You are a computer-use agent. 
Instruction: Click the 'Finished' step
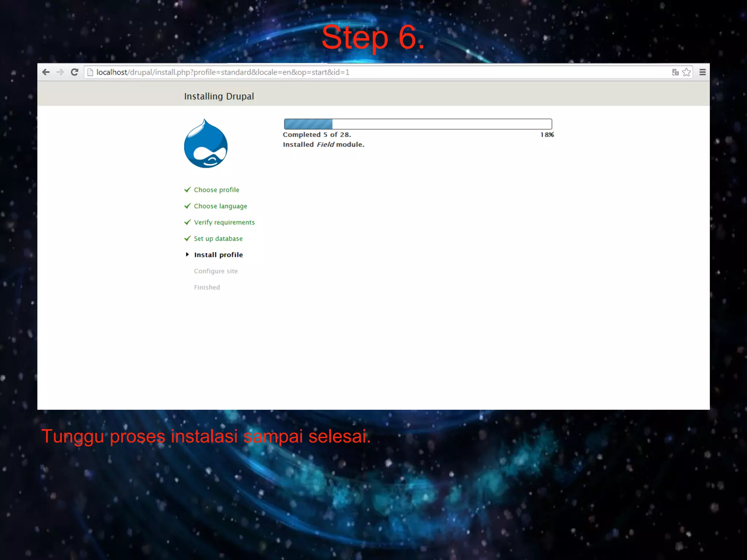click(207, 287)
